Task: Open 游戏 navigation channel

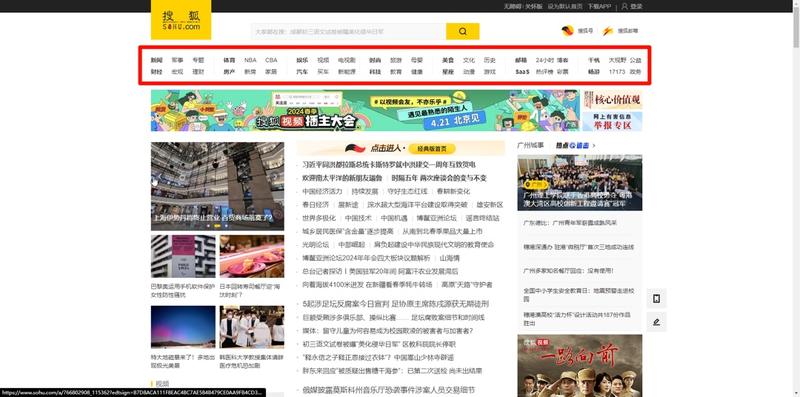Action: tap(489, 72)
